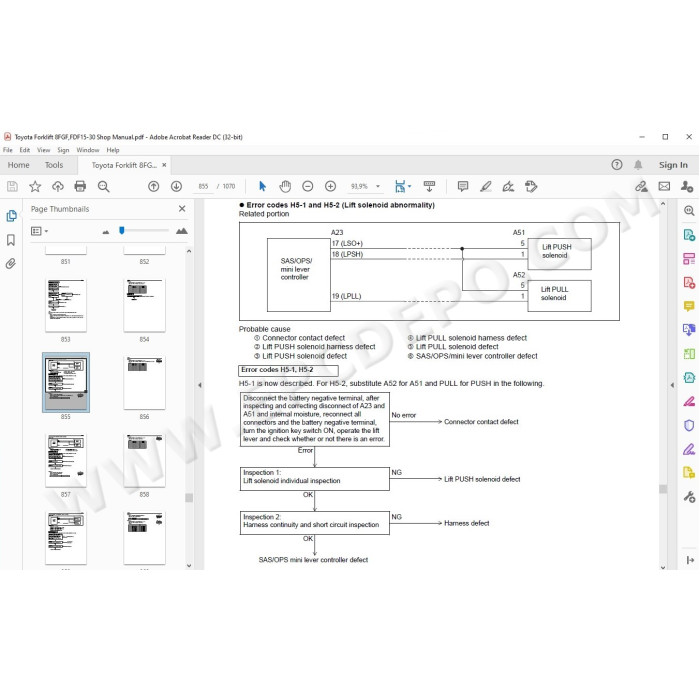Viewport: 700px width, 700px height.
Task: Open the File menu
Action: 8,150
